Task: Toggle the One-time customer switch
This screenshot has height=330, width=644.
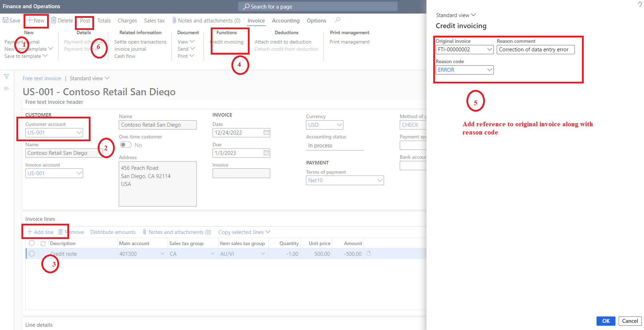Action: point(126,145)
